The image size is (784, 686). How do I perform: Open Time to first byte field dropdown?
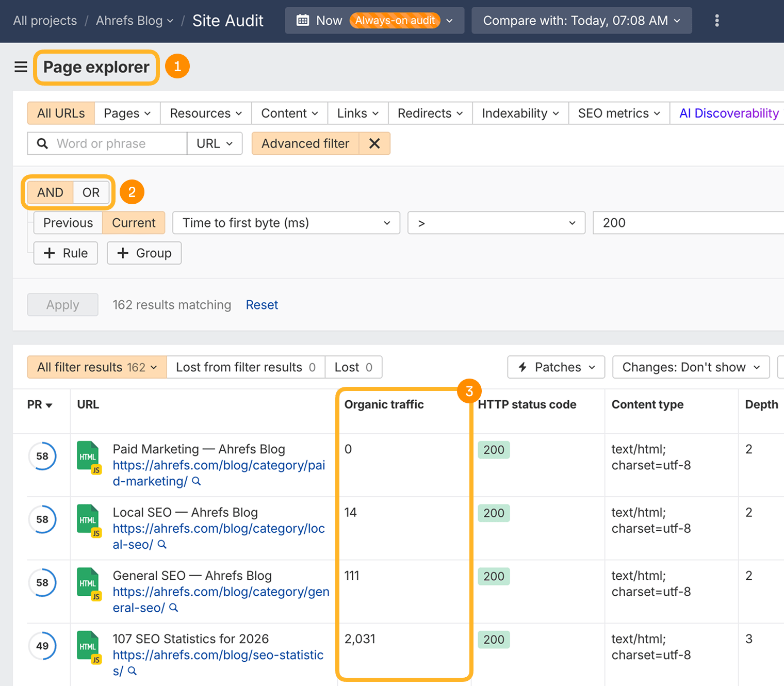(286, 223)
